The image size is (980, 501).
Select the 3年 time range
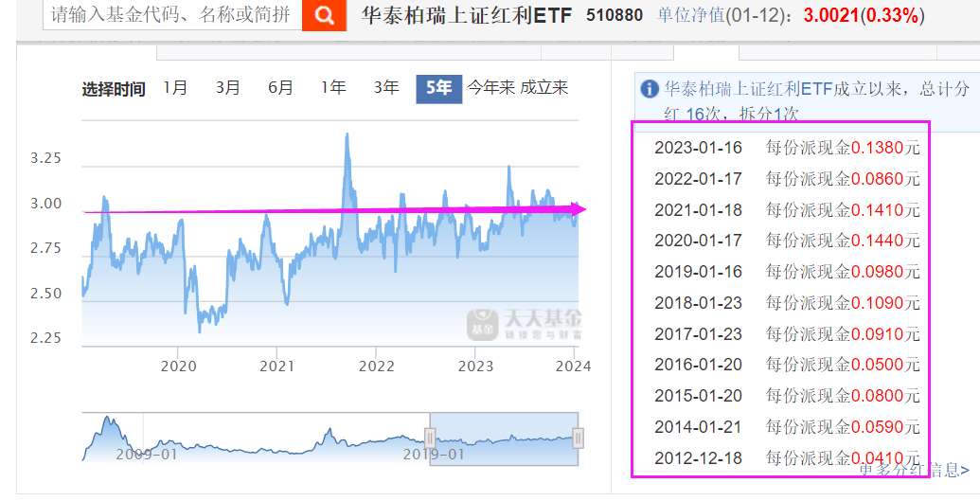pyautogui.click(x=386, y=88)
